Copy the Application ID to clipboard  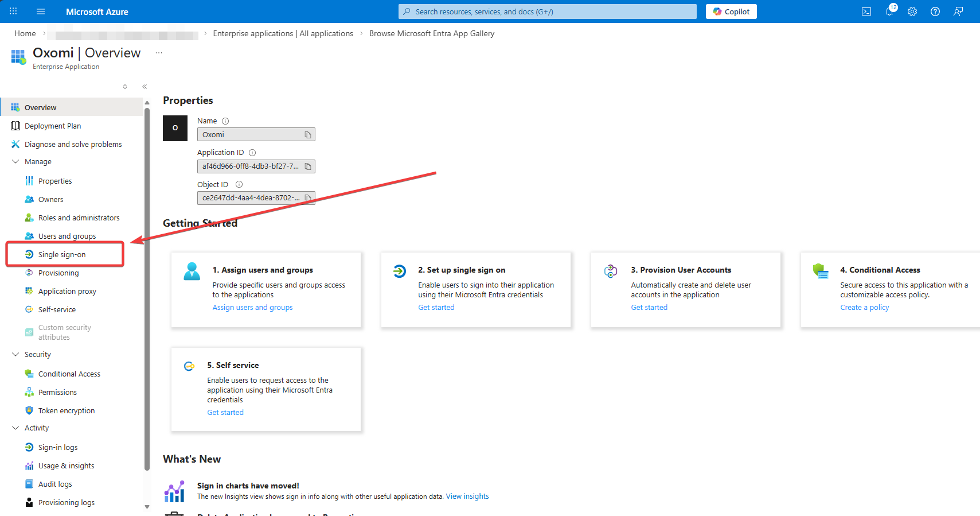pyautogui.click(x=308, y=166)
